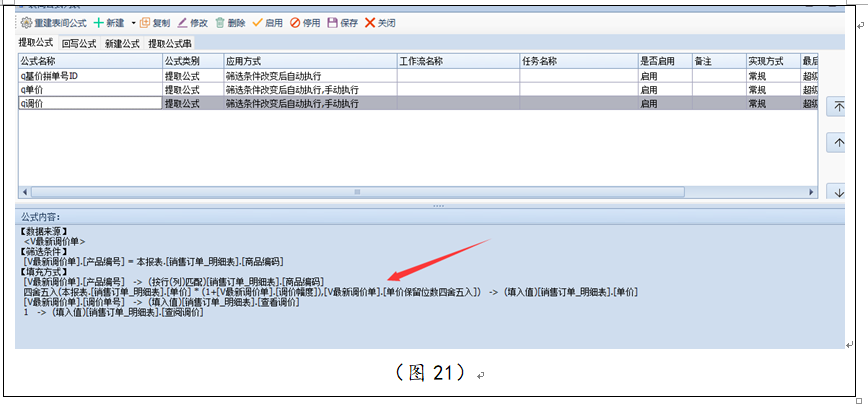Click the green plus 新建 icon

(x=99, y=22)
